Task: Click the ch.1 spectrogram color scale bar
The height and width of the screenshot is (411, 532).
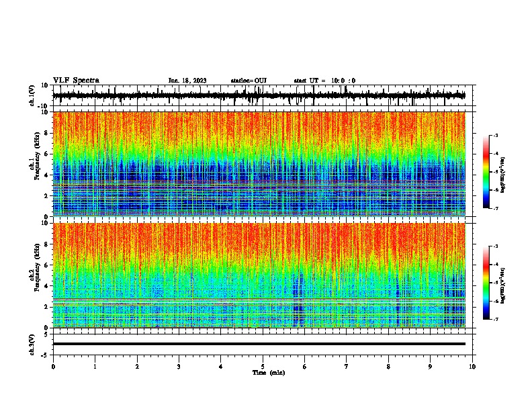Action: (x=486, y=172)
